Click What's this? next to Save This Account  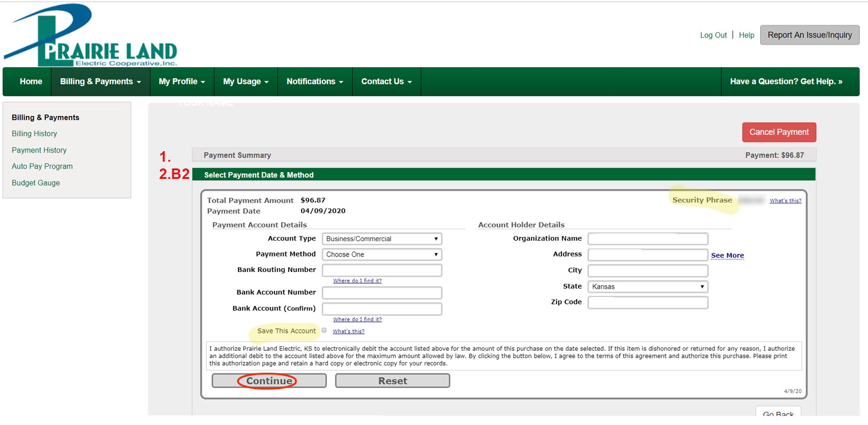pyautogui.click(x=349, y=331)
